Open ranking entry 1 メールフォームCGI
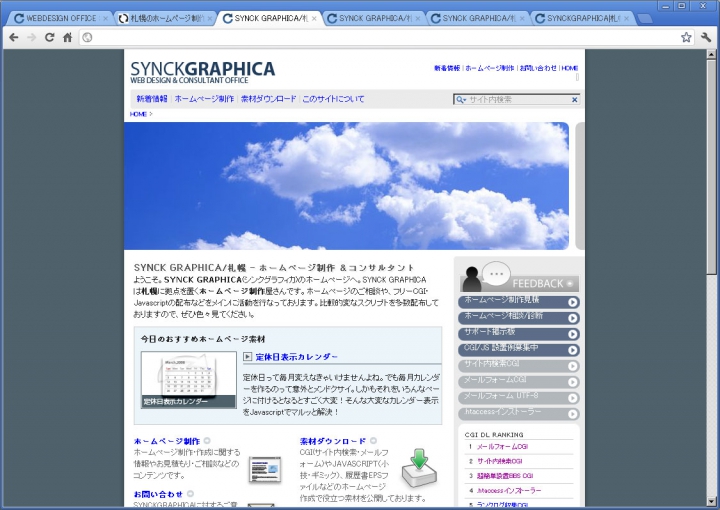Image resolution: width=720 pixels, height=510 pixels. click(502, 446)
